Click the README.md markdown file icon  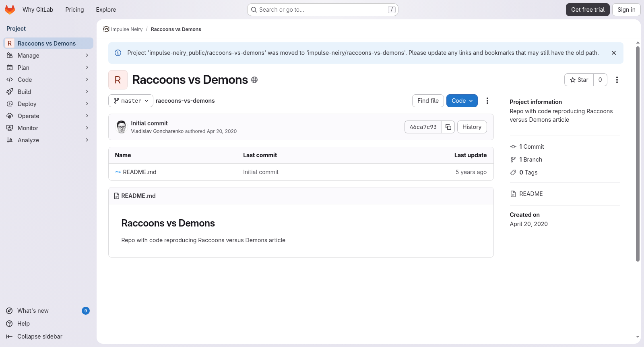118,172
